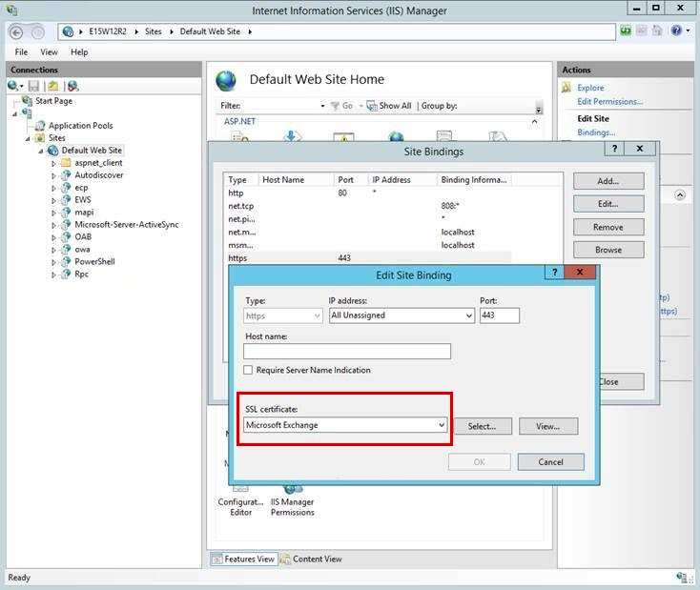Click the PowerShell application icon

[x=66, y=261]
